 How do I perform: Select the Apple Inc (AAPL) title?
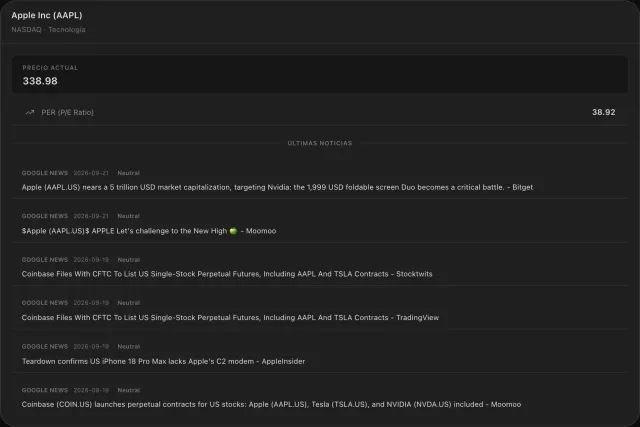click(47, 15)
